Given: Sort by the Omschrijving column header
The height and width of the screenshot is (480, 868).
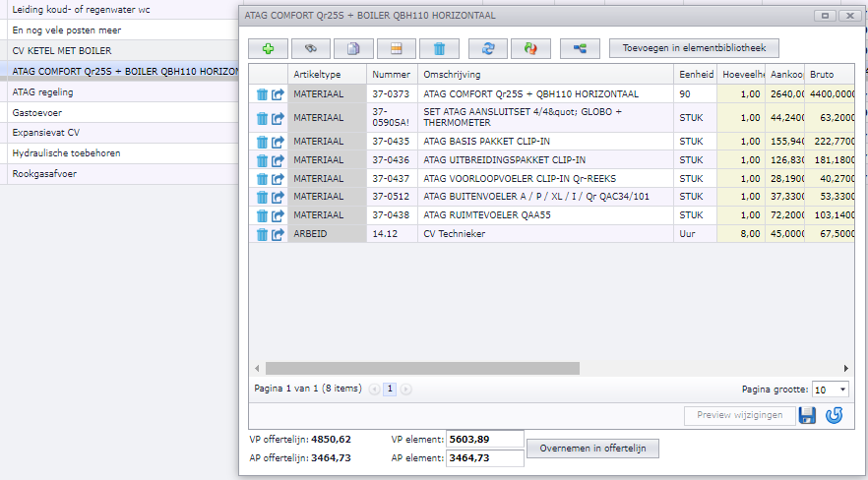Looking at the screenshot, I should click(546, 74).
